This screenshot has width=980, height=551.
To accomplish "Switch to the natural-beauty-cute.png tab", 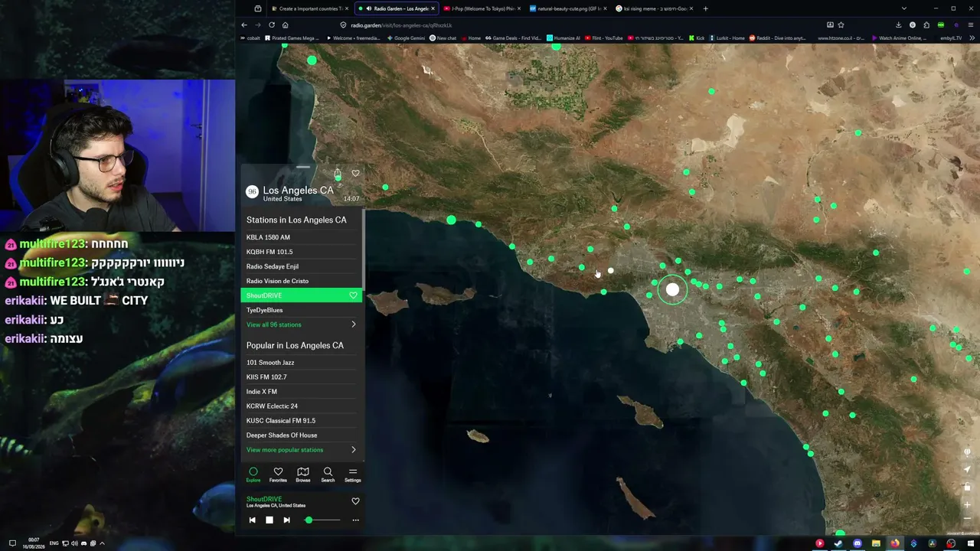I will pos(567,8).
